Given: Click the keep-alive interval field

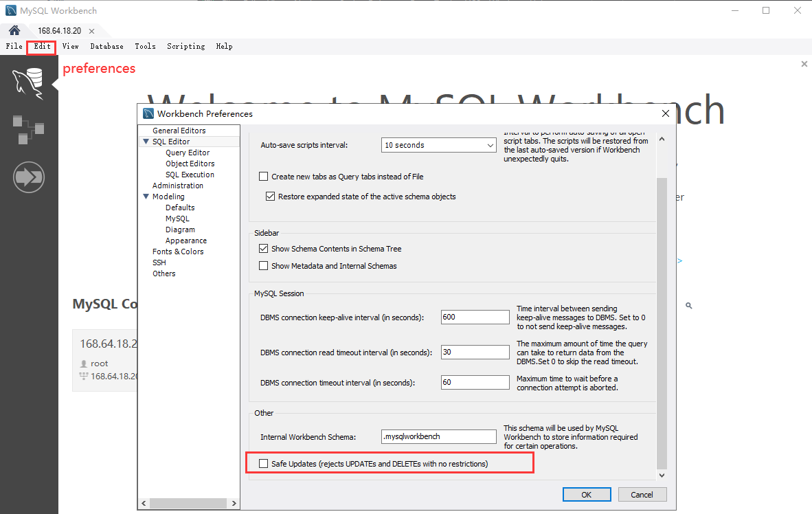Looking at the screenshot, I should click(x=475, y=317).
